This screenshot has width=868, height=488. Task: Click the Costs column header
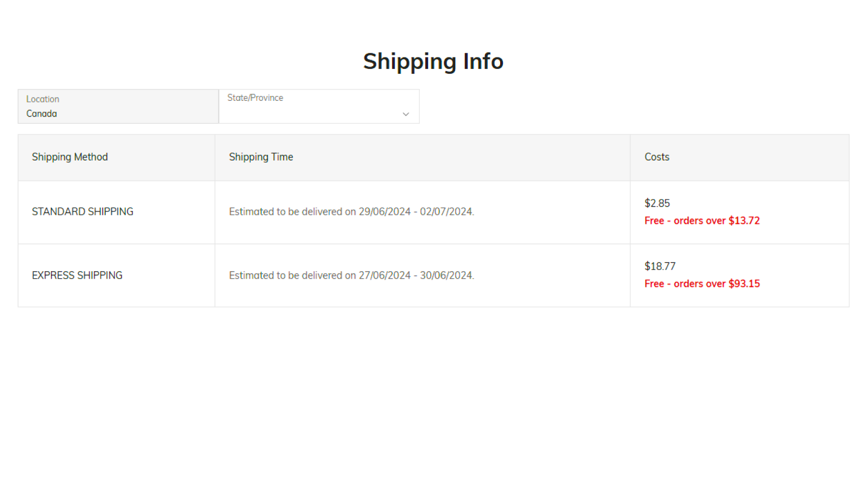[656, 157]
